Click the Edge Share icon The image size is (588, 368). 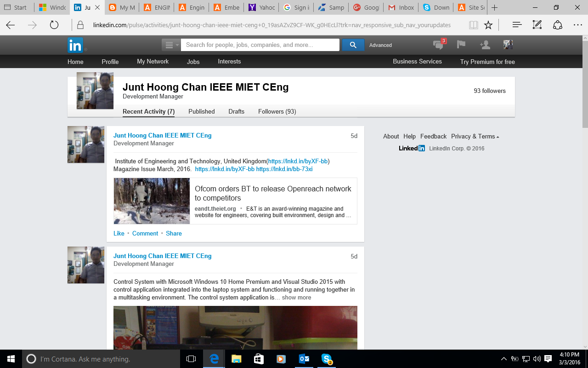[558, 25]
